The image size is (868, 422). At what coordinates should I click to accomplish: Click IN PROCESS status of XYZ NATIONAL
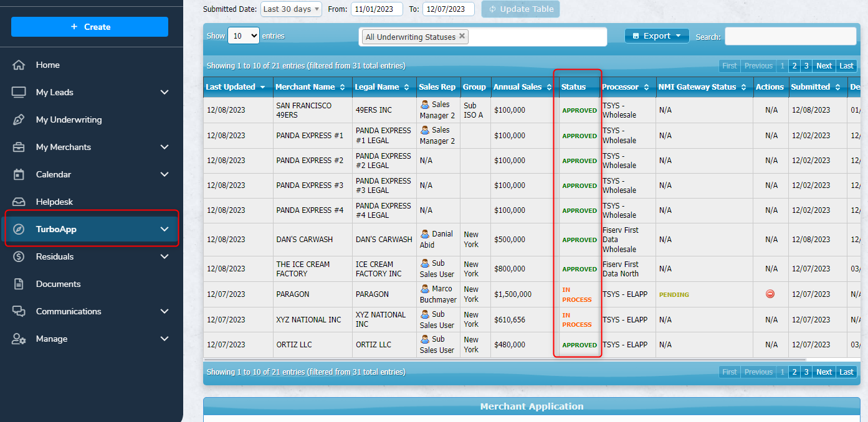pos(577,320)
